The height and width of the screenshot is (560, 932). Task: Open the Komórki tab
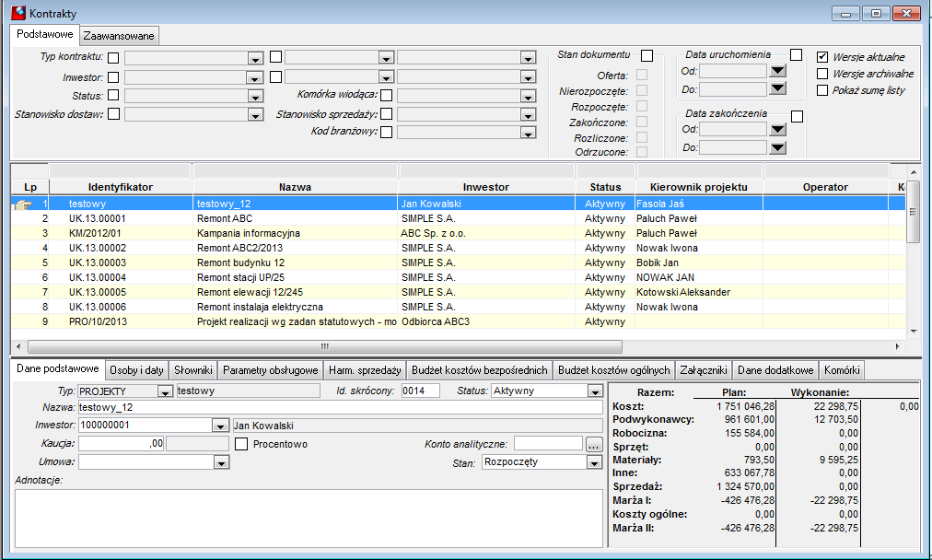click(x=842, y=369)
